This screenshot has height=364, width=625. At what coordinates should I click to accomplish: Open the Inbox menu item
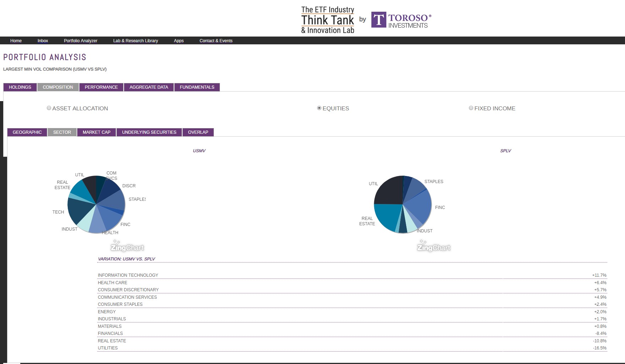click(43, 41)
